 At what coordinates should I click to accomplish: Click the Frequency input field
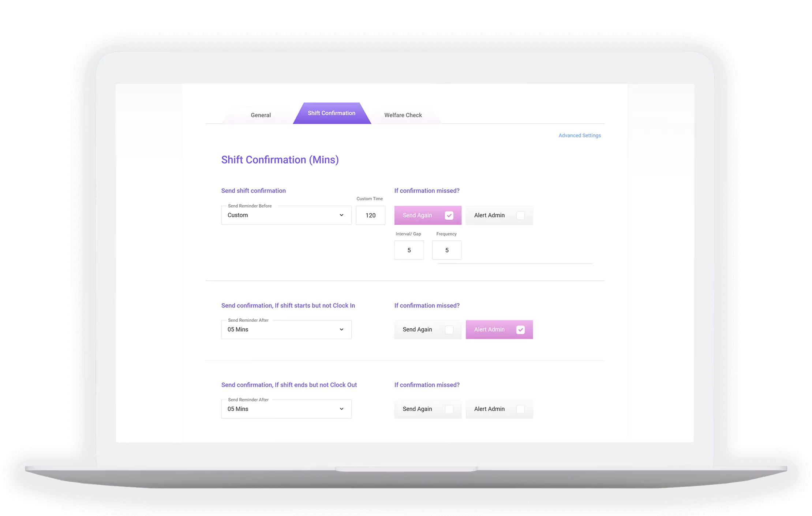[446, 250]
